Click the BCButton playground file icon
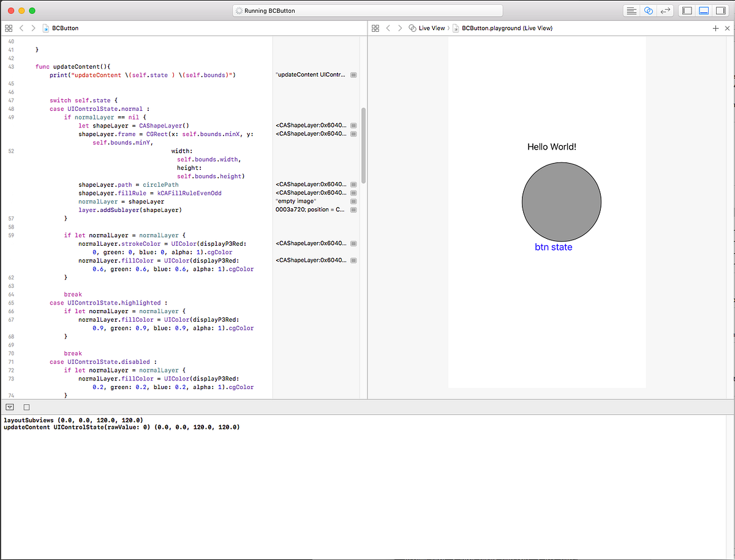Viewport: 735px width, 560px height. click(x=44, y=28)
